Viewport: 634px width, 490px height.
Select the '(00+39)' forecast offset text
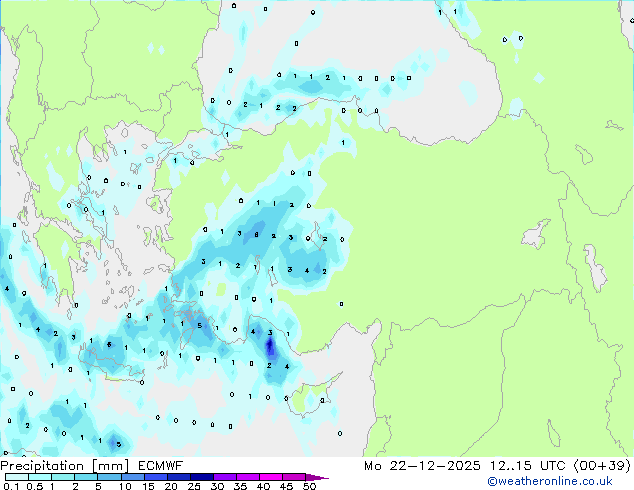click(x=602, y=466)
